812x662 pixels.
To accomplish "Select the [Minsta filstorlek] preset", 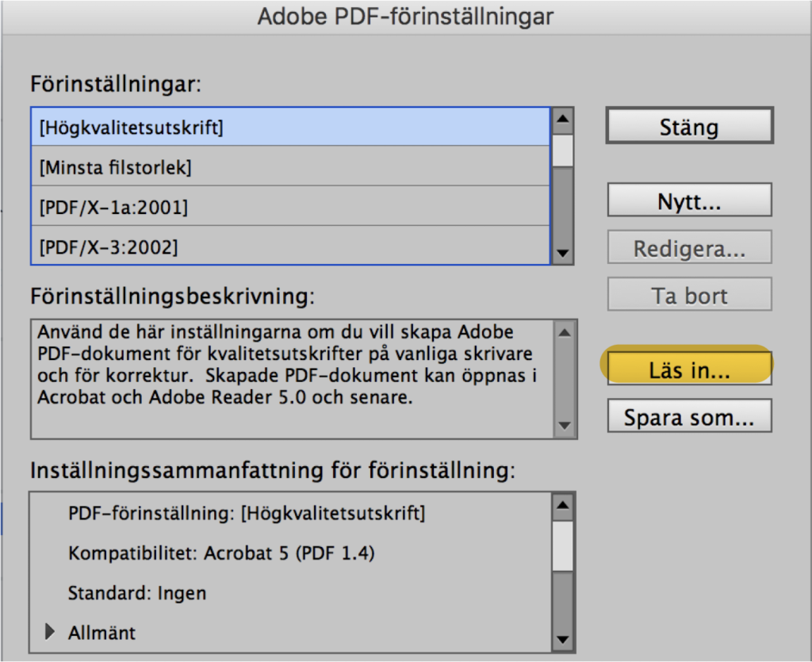I will point(290,166).
